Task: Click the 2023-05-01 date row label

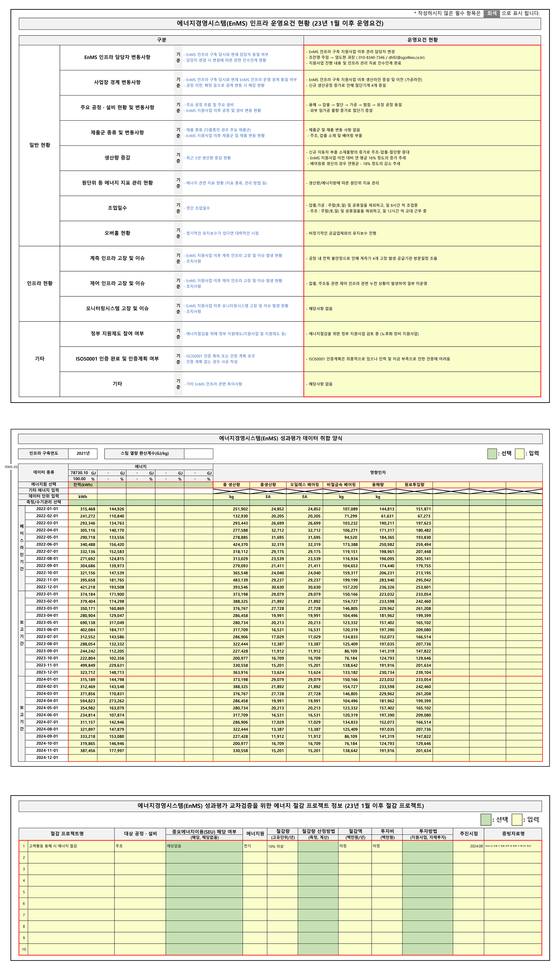Action: click(47, 622)
